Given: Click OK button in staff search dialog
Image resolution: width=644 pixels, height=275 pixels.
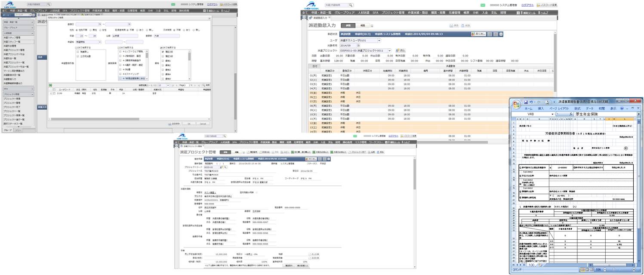Looking at the screenshot, I should (x=189, y=124).
